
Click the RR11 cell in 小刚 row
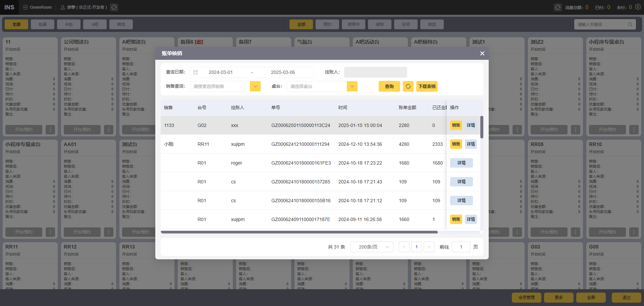pyautogui.click(x=203, y=144)
